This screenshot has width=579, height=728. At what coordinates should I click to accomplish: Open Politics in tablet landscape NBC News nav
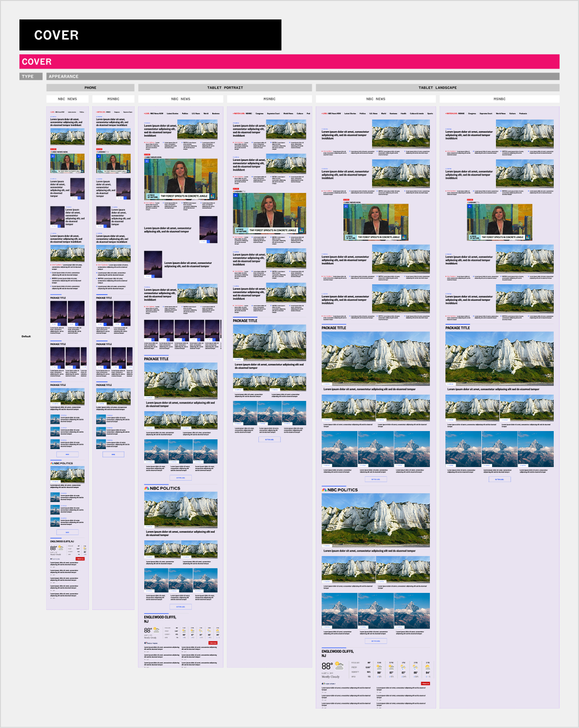(362, 113)
